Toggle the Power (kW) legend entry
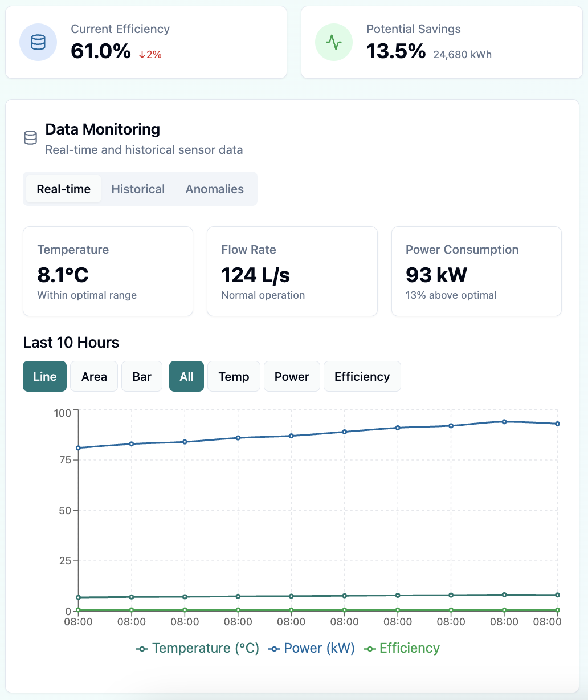588x700 pixels. coord(311,648)
